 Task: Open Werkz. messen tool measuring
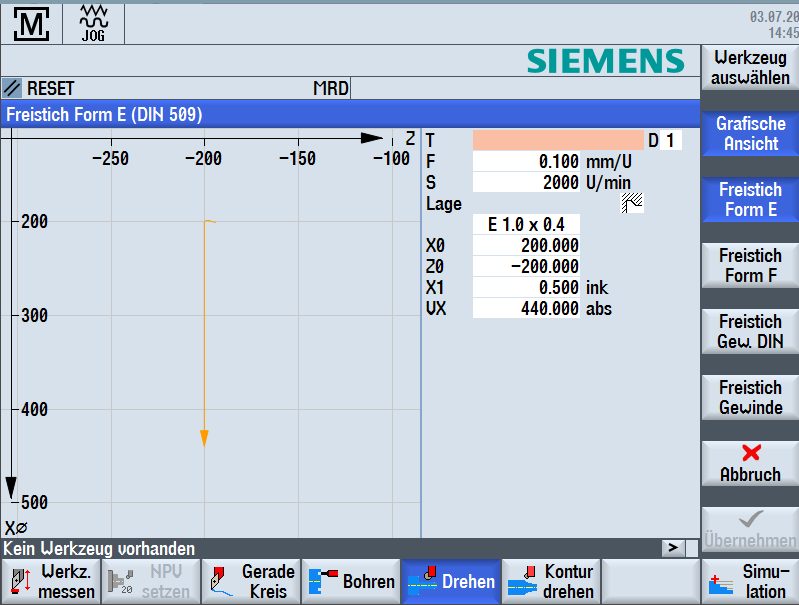(x=51, y=582)
